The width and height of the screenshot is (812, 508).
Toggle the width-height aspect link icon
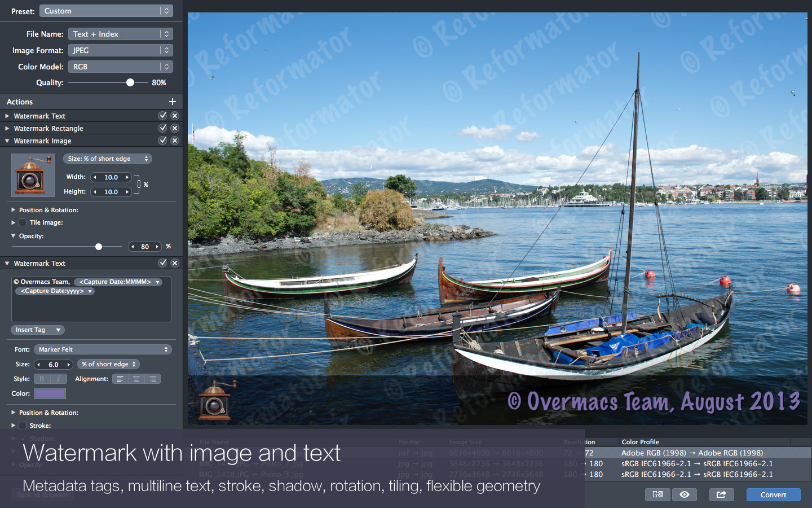coord(139,184)
